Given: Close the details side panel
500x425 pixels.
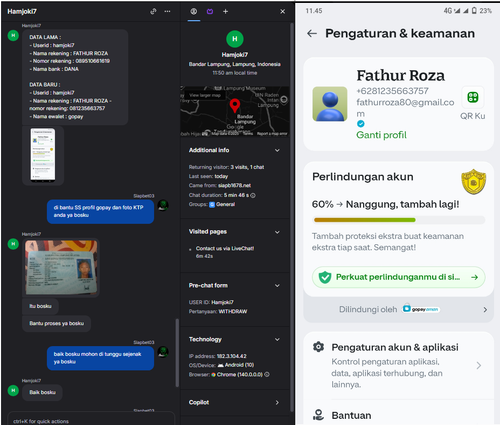Looking at the screenshot, I should [282, 11].
